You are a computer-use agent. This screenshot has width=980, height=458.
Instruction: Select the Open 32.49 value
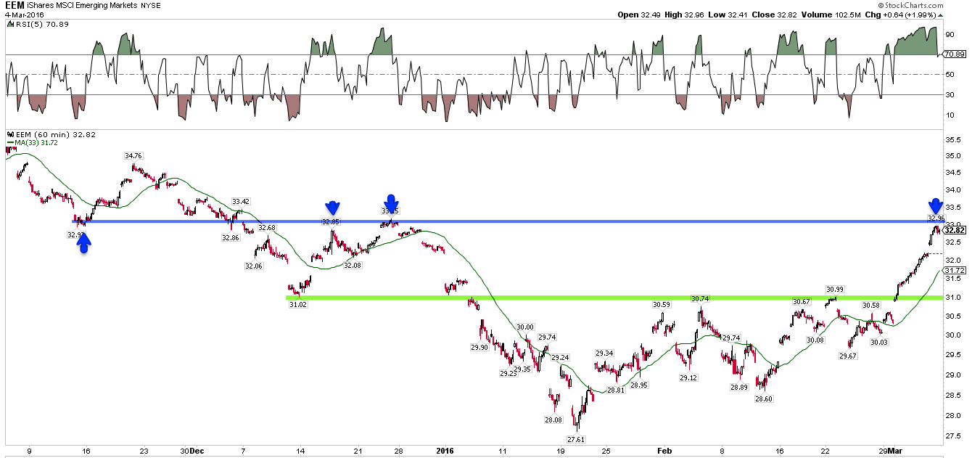click(x=641, y=15)
